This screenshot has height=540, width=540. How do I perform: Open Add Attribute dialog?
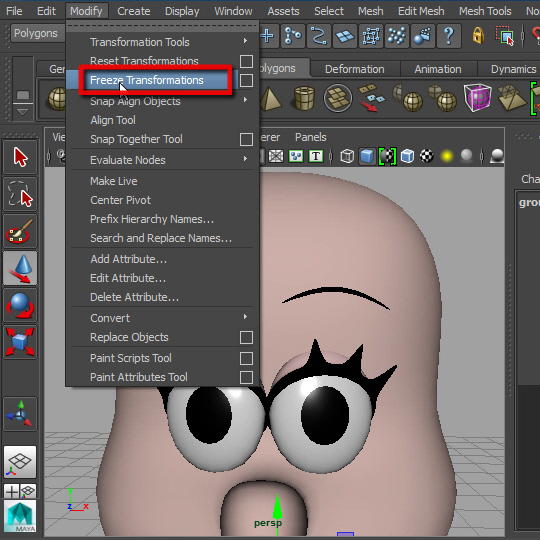click(x=128, y=259)
